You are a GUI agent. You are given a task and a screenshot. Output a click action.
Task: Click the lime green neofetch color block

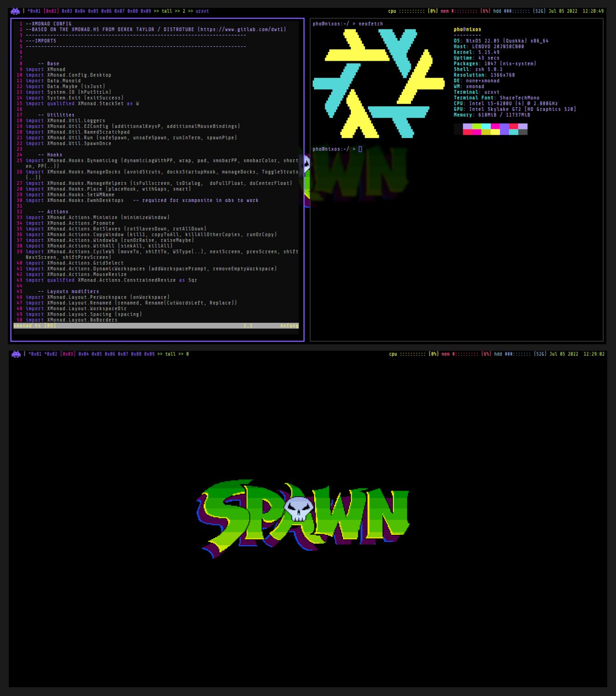point(477,126)
